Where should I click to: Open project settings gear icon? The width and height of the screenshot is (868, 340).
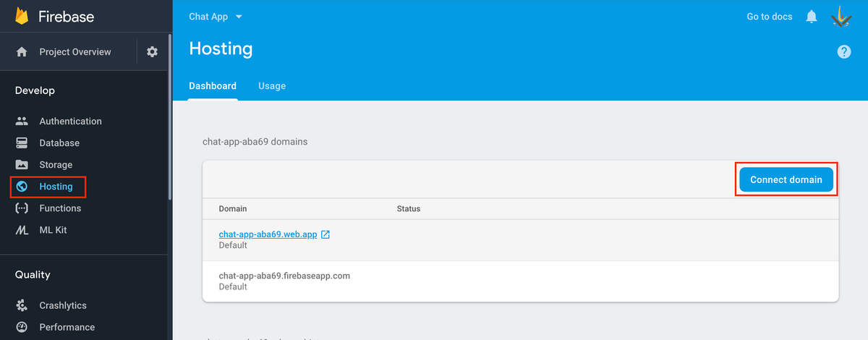click(x=152, y=52)
